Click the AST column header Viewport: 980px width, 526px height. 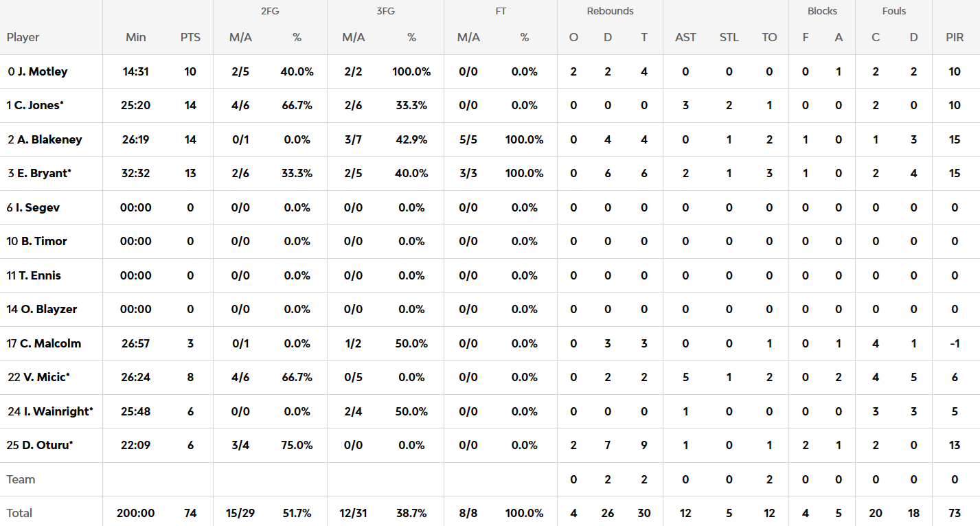pyautogui.click(x=685, y=37)
